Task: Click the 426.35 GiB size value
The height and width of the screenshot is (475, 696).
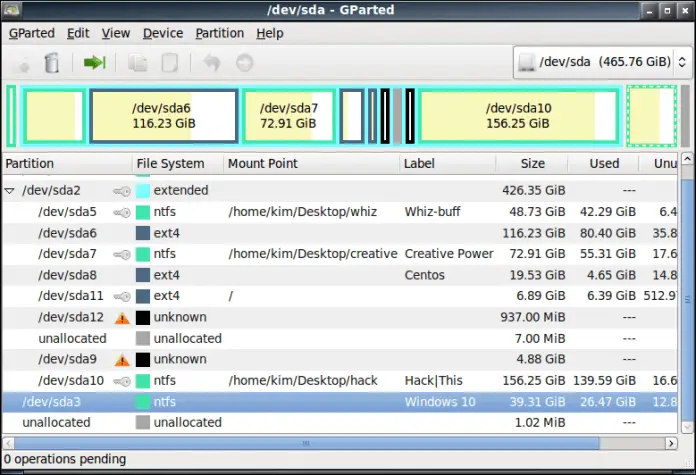Action: 534,191
